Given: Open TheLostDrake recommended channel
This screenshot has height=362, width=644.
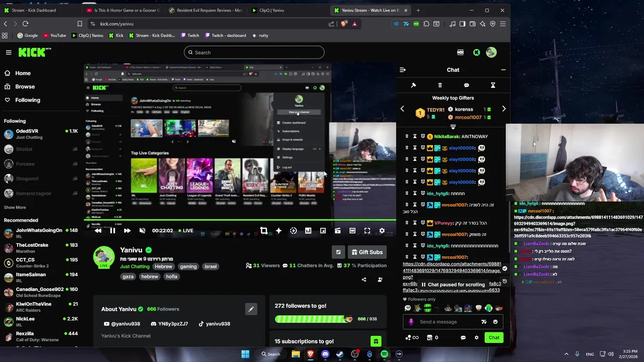Looking at the screenshot, I should click(40, 248).
